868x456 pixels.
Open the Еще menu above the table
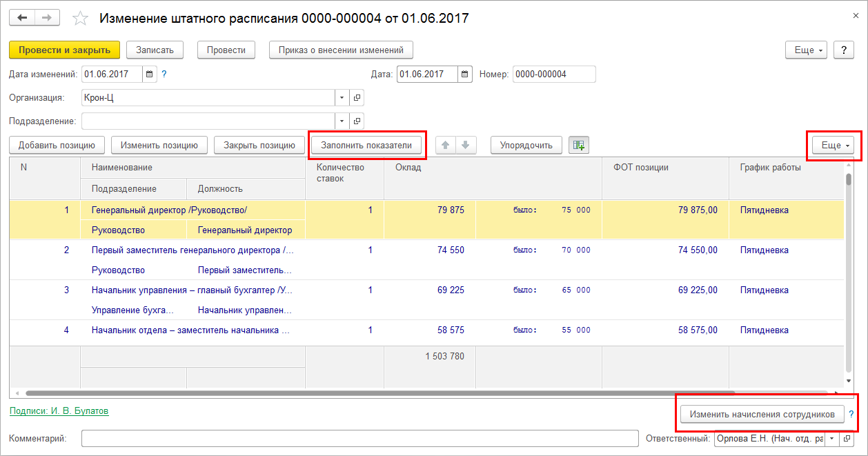(x=833, y=145)
